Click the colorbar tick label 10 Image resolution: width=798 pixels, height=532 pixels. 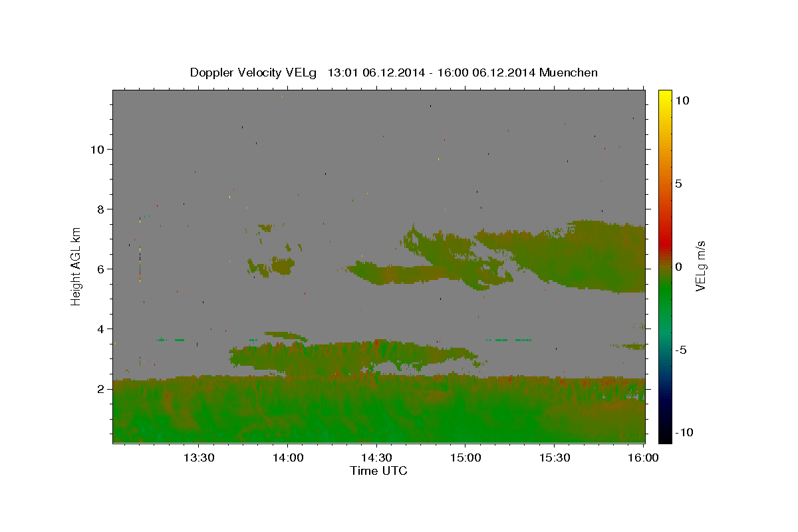tap(682, 100)
